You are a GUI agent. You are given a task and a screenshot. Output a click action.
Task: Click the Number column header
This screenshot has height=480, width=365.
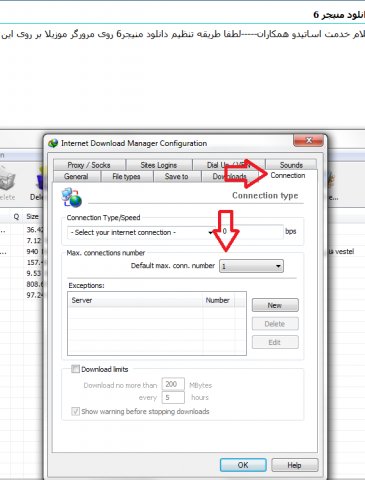218,300
